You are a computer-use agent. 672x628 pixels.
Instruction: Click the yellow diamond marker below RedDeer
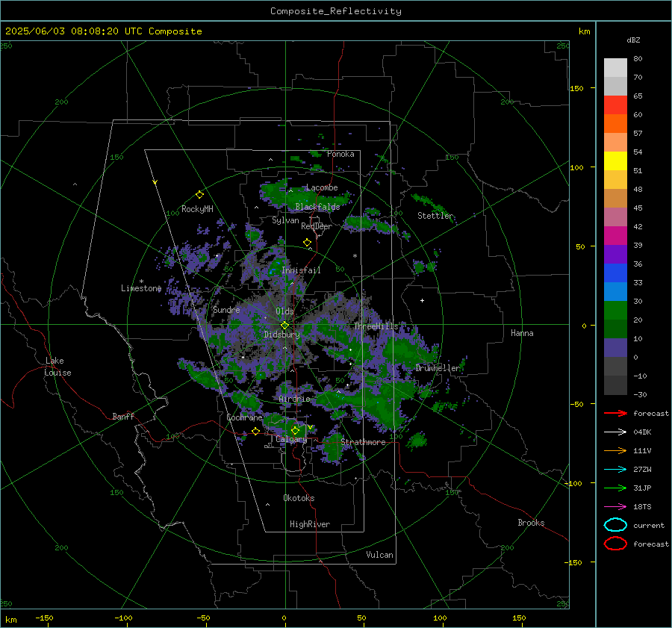coord(307,243)
